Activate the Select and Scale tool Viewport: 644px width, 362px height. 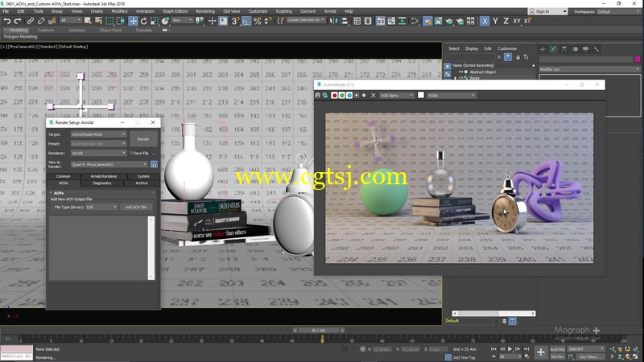[x=155, y=21]
